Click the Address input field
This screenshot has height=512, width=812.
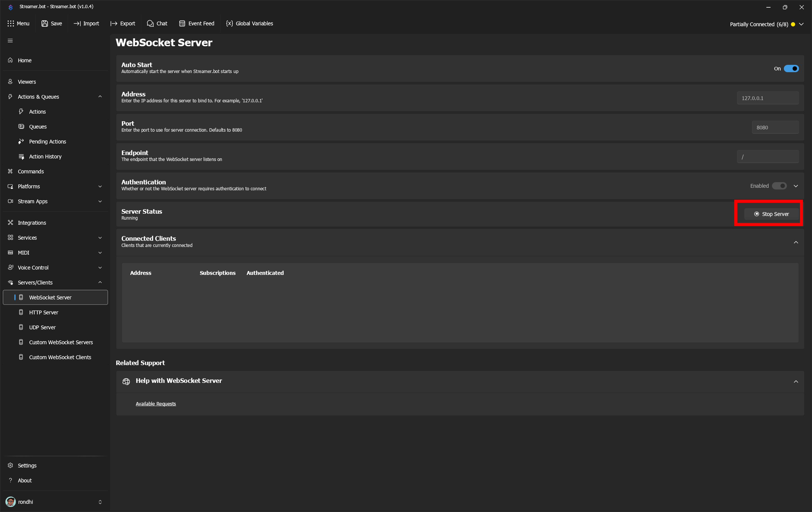click(767, 98)
